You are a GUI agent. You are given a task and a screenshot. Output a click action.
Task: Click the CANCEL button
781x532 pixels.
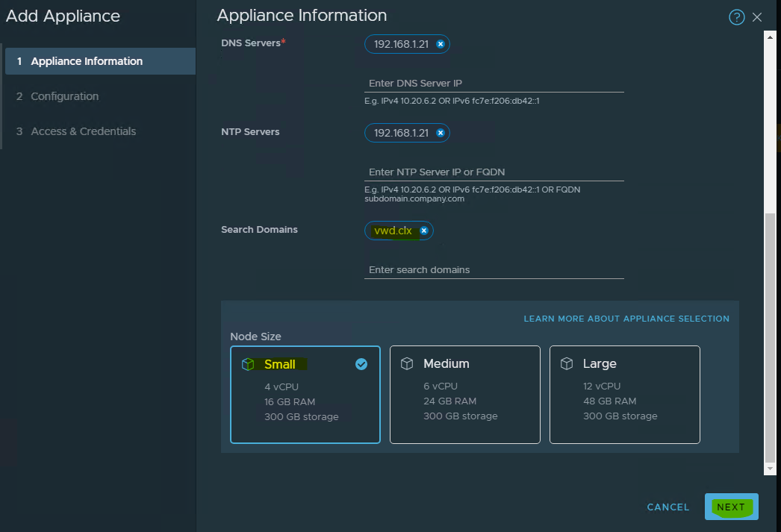coord(668,507)
